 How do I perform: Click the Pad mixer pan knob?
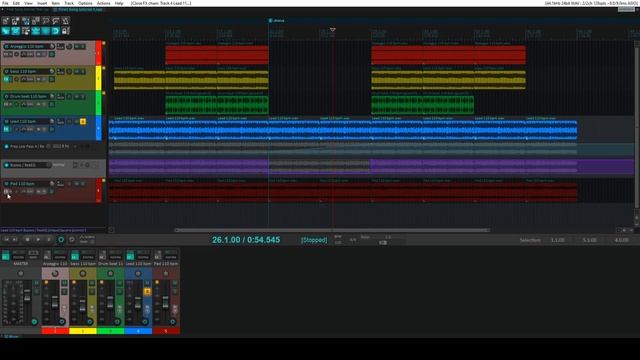[x=166, y=273]
